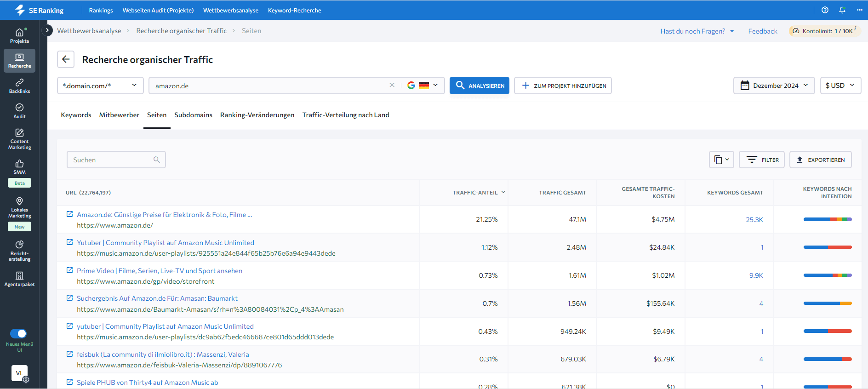The height and width of the screenshot is (389, 868).
Task: Open Rankings in the top menu
Action: click(101, 10)
